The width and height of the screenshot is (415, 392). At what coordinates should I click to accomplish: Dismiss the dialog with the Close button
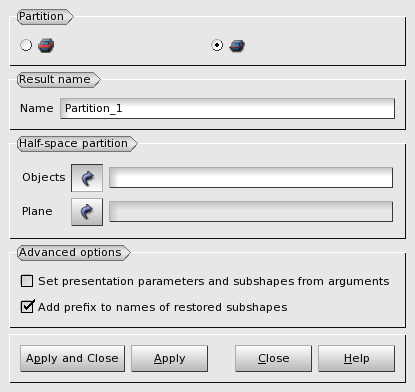click(273, 358)
